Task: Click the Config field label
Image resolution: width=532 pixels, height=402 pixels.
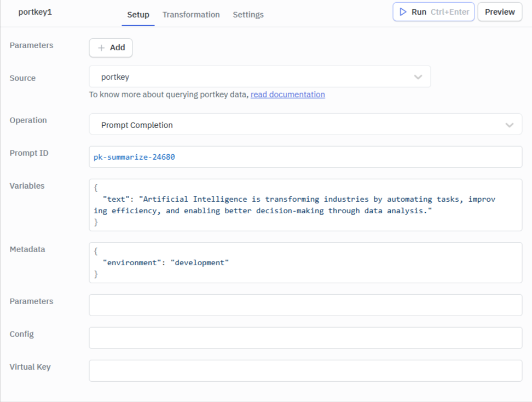Action: click(21, 334)
